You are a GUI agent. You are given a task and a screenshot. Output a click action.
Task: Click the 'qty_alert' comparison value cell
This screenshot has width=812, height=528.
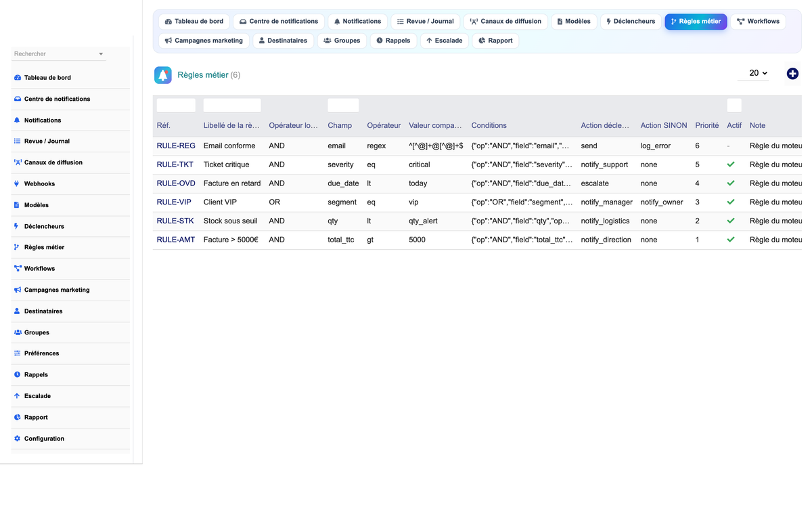click(x=424, y=221)
